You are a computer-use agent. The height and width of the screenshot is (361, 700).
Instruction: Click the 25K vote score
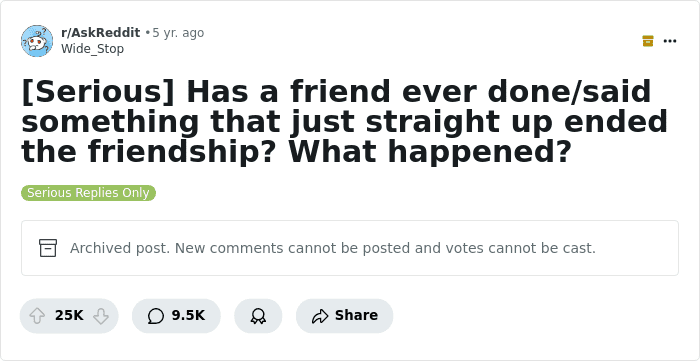click(x=69, y=315)
